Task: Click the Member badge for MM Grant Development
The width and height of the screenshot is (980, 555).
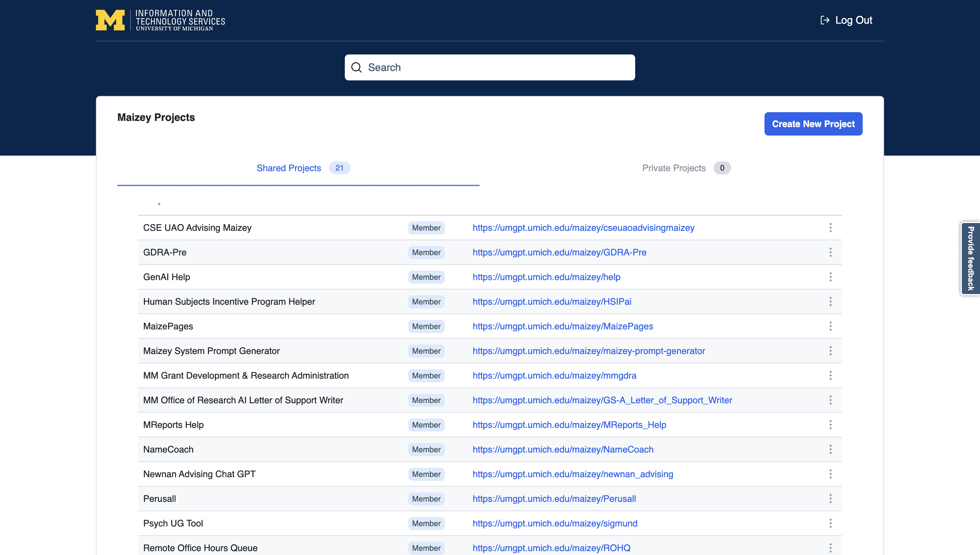Action: [426, 375]
